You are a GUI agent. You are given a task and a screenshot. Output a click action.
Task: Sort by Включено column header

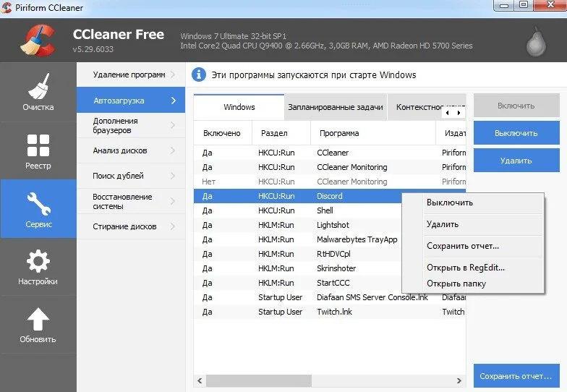pyautogui.click(x=223, y=133)
